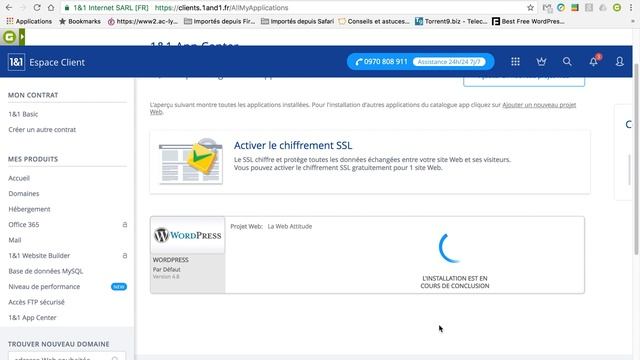
Task: Open Office 365 in sidebar
Action: coord(24,225)
